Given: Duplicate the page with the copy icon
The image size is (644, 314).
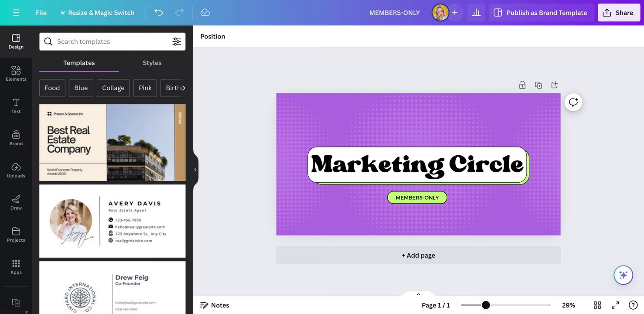Looking at the screenshot, I should click(x=538, y=85).
